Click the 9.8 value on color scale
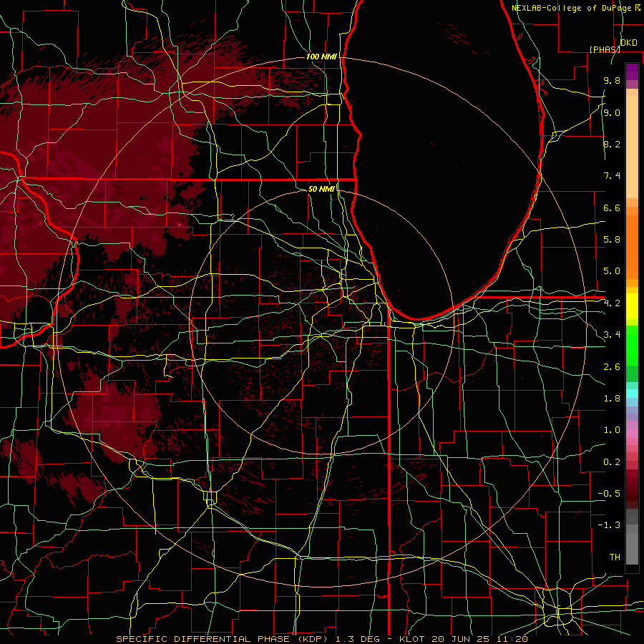644x644 pixels. [x=612, y=80]
